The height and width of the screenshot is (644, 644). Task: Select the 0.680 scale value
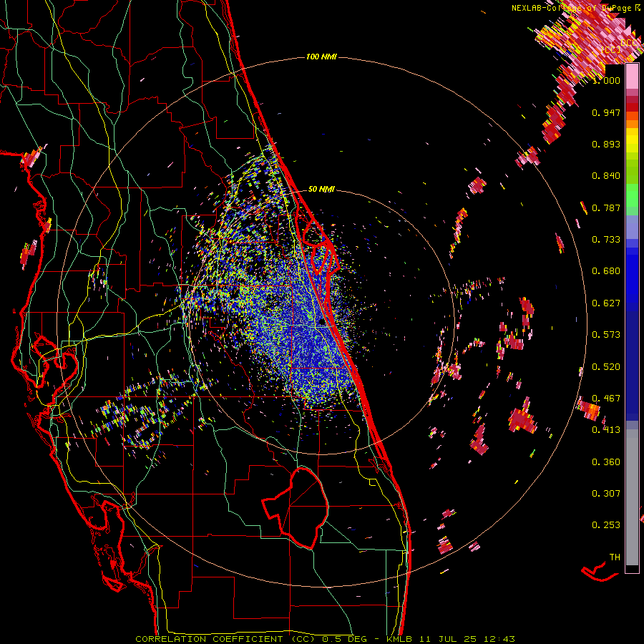(606, 271)
